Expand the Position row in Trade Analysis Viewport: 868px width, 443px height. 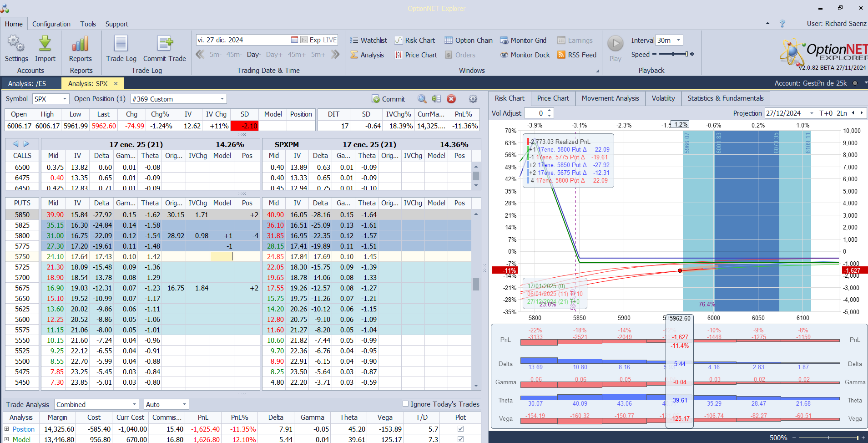(7, 429)
